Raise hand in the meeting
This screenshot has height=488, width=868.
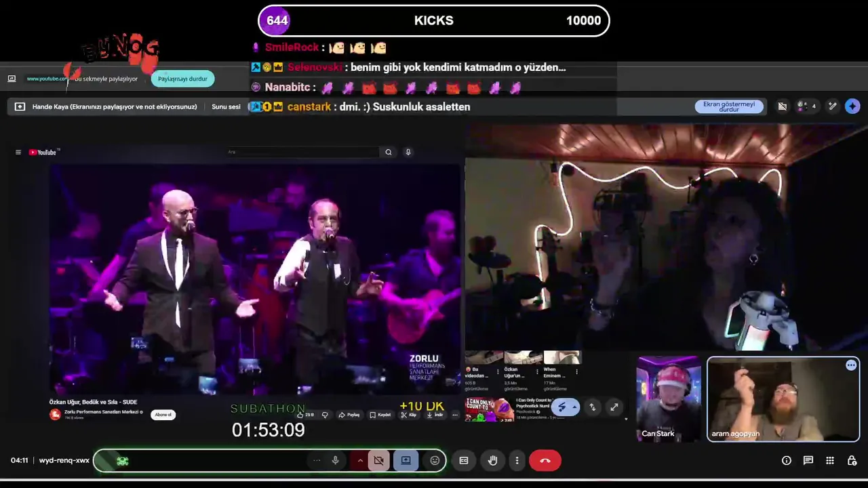493,461
